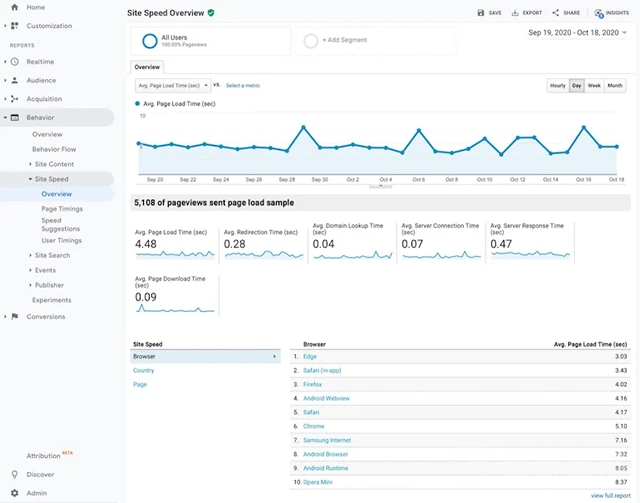Viewport: 640px width, 503px height.
Task: Open the Audience person icon
Action: click(15, 80)
